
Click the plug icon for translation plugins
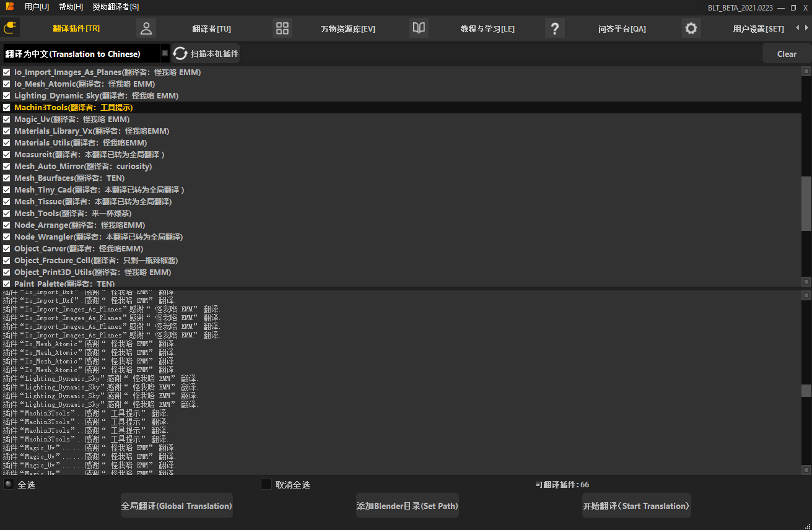[x=9, y=28]
